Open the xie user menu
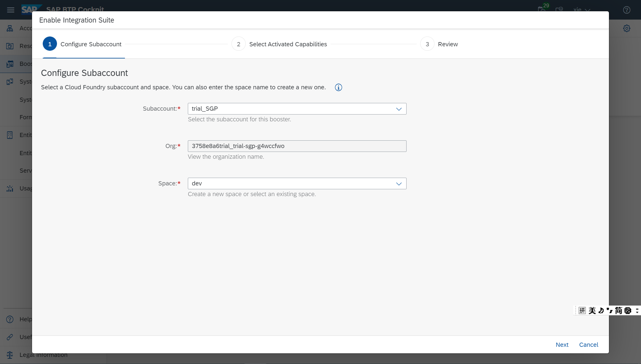Screen dimensions: 641x364 pyautogui.click(x=582, y=10)
